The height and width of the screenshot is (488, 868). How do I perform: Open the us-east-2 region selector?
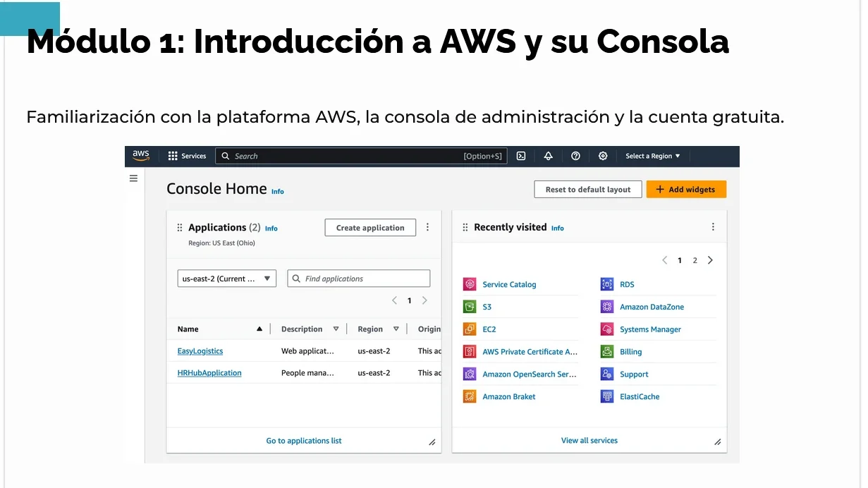[226, 279]
